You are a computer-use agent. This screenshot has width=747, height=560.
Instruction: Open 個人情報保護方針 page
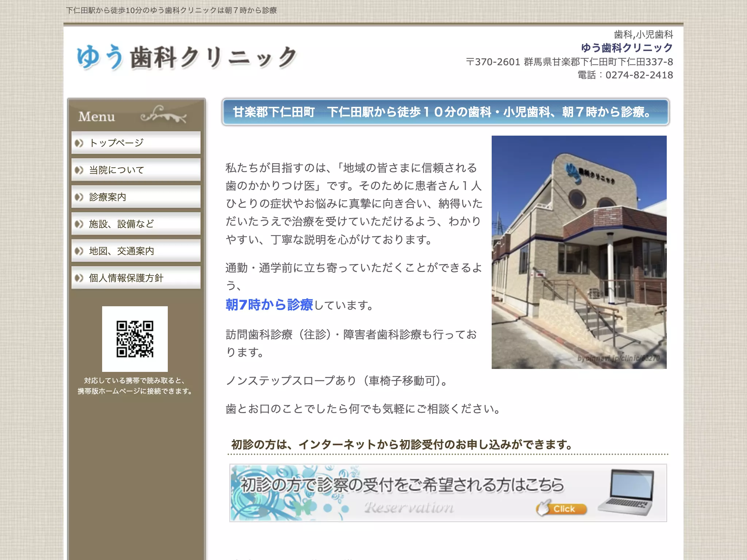[136, 277]
